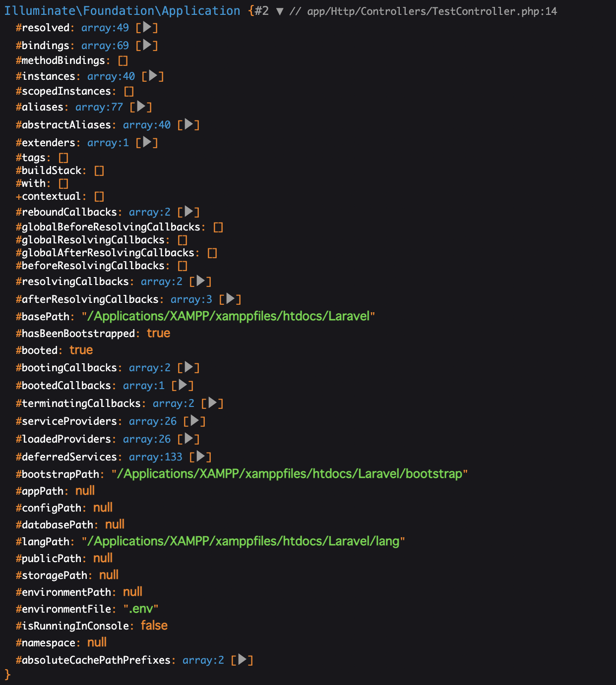Expand the #instances array
Screen dimensions: 616x685
click(x=153, y=76)
